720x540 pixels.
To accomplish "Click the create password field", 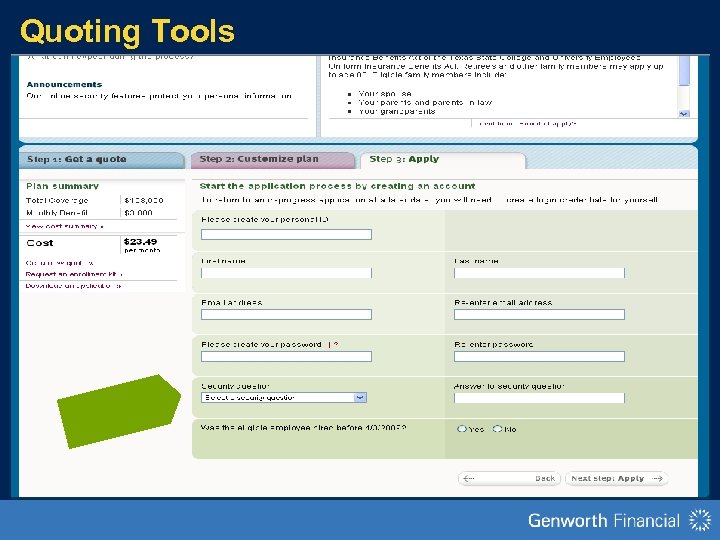I will coord(286,356).
